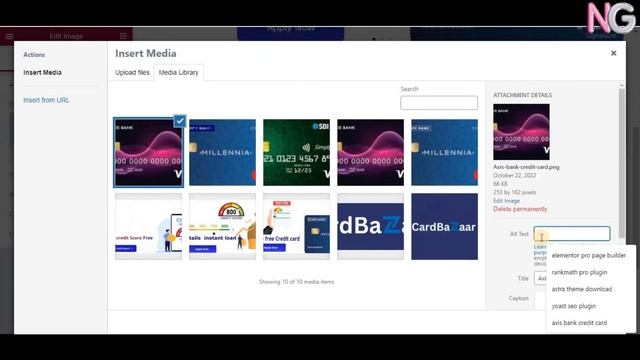Screen dimensions: 640x360
Task: Click the attachment details scrollbar
Action: coord(622,163)
